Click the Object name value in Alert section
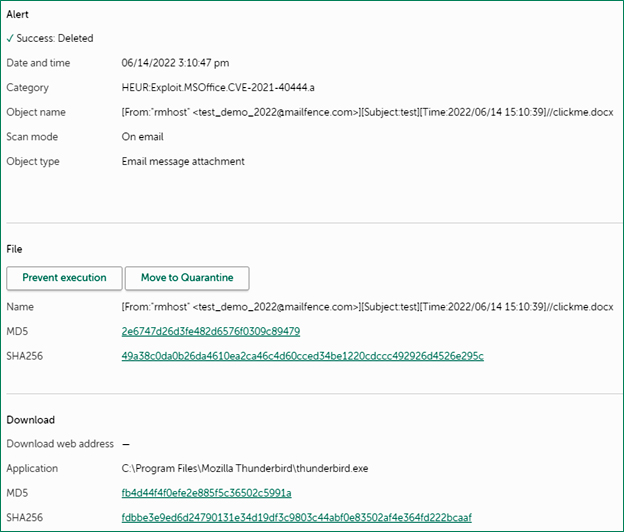The height and width of the screenshot is (532, 624). [368, 112]
